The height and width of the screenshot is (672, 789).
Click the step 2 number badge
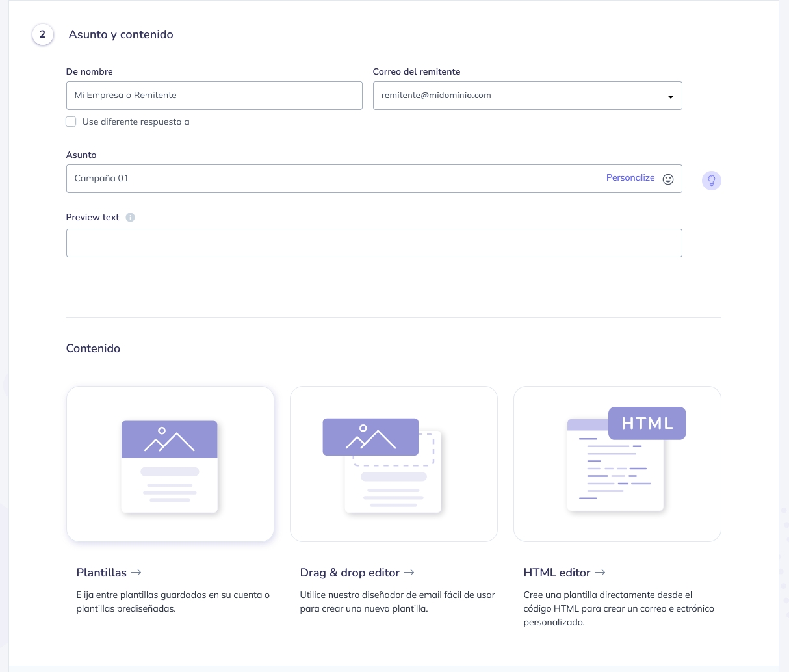coord(43,34)
